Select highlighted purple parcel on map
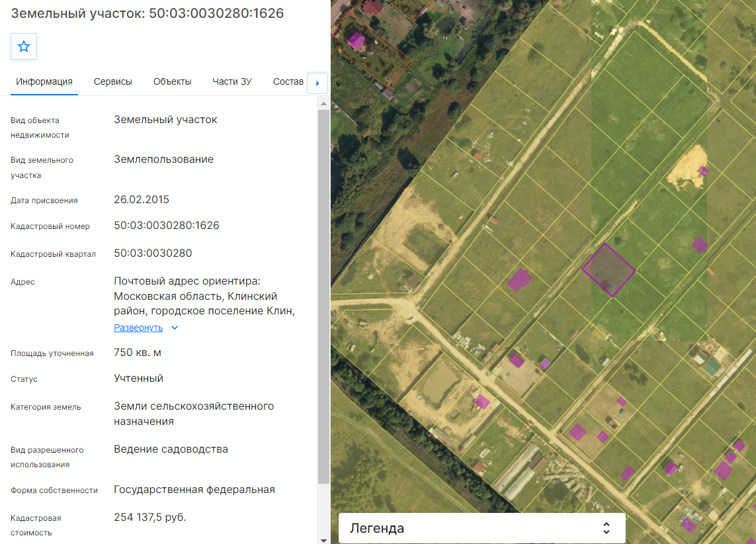Viewport: 756px width, 544px height. [x=609, y=270]
